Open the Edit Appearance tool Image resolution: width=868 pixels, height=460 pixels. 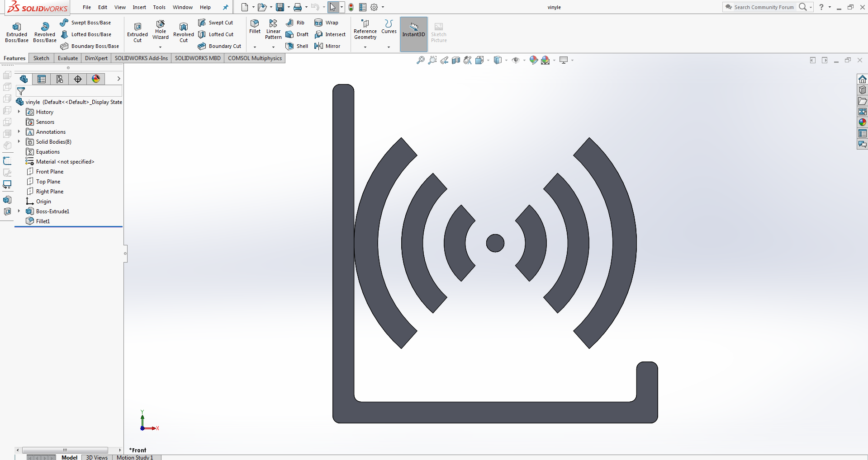point(534,60)
